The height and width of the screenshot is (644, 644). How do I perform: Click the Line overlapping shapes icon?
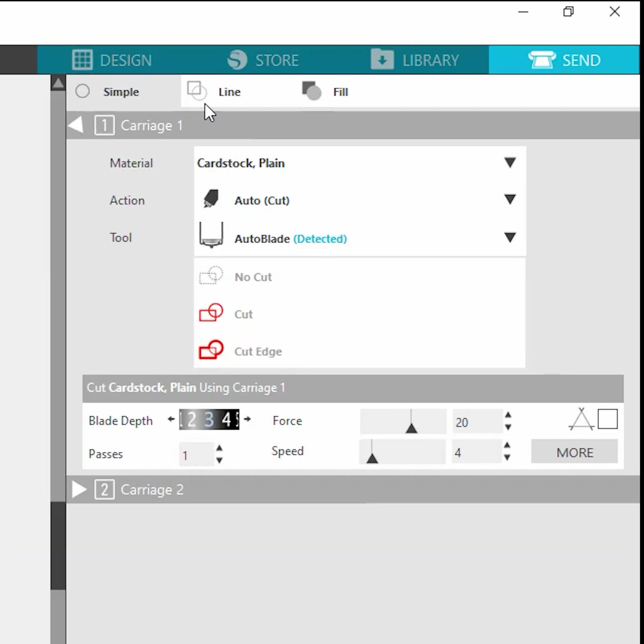[x=197, y=91]
